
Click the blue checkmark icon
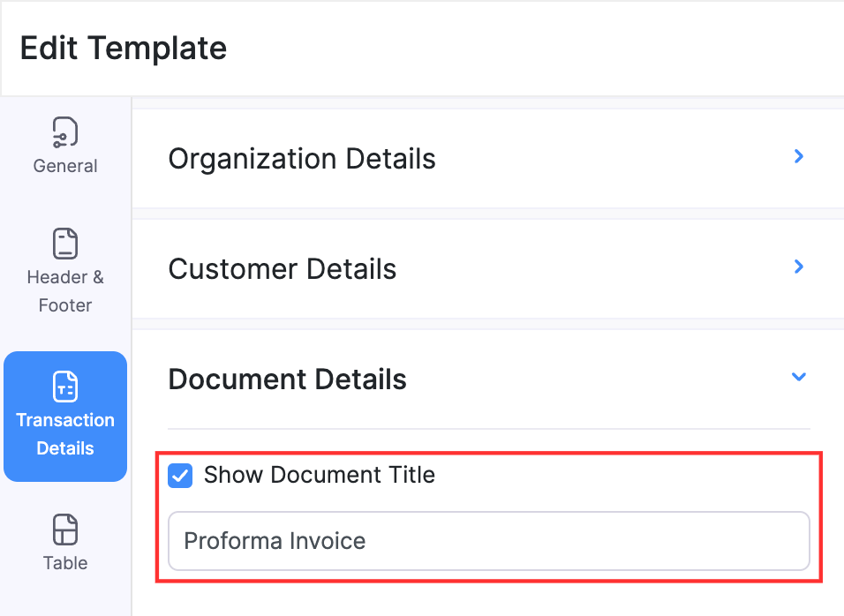point(180,475)
